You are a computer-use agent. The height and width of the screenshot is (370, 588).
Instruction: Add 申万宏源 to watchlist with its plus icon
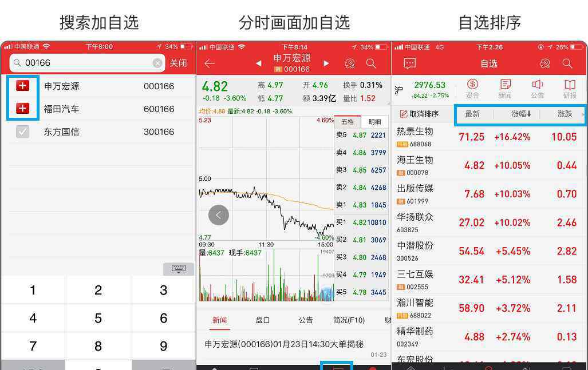pos(22,86)
